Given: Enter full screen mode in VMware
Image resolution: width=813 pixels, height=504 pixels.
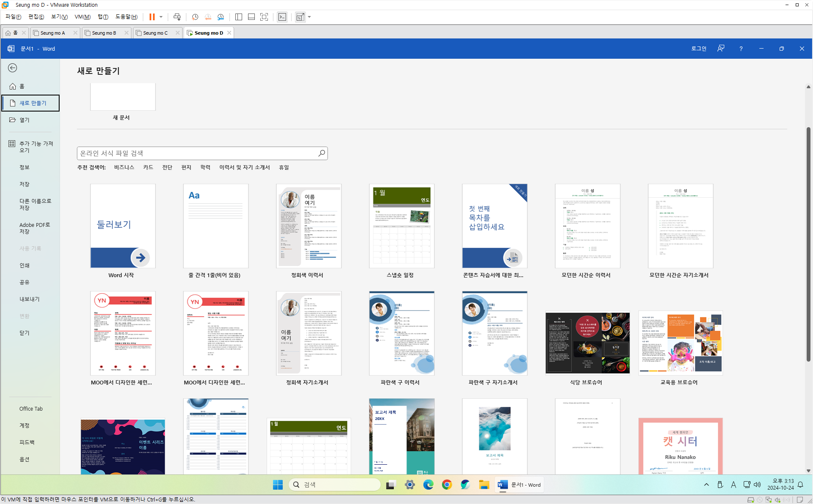Looking at the screenshot, I should pos(264,17).
